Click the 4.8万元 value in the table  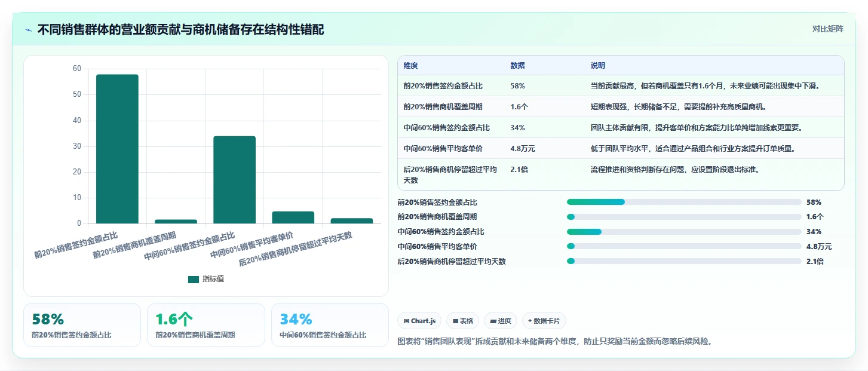tap(523, 149)
